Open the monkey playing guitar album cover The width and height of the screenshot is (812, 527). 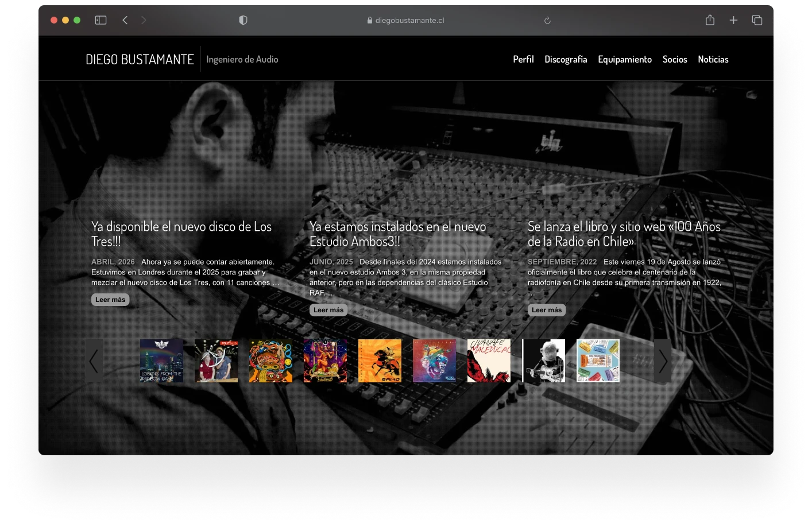point(543,361)
